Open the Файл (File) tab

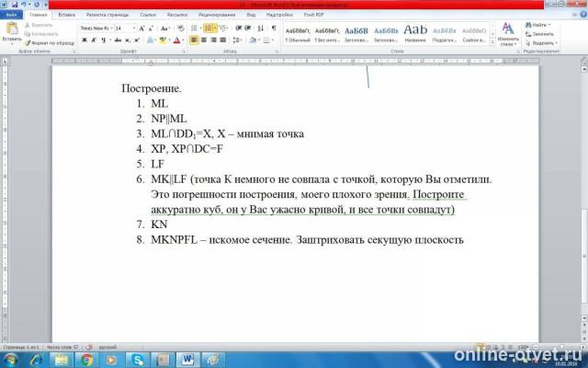tap(11, 15)
